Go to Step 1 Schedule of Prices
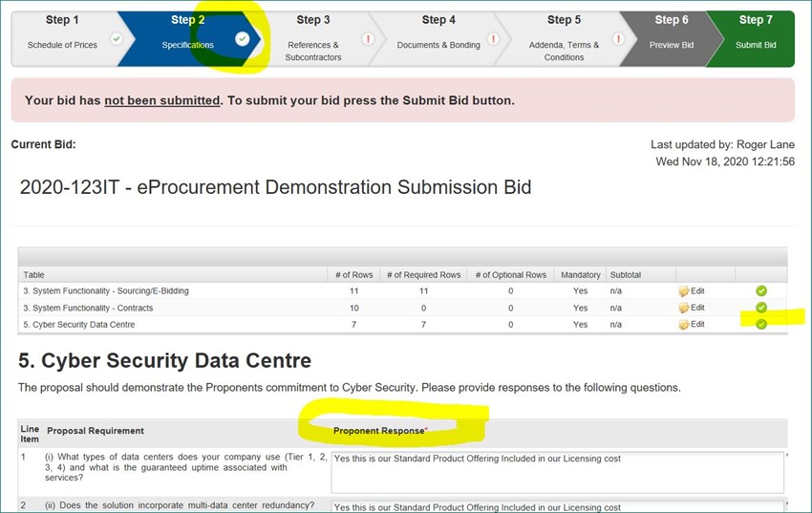812x513 pixels. tap(62, 39)
